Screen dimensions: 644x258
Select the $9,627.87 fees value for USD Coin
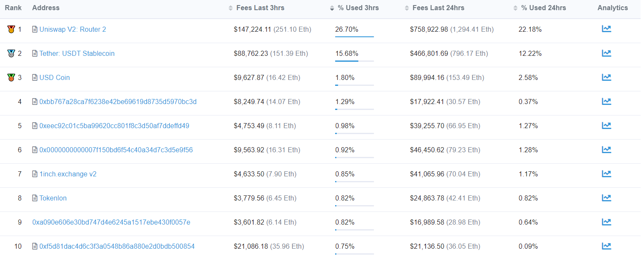point(249,77)
